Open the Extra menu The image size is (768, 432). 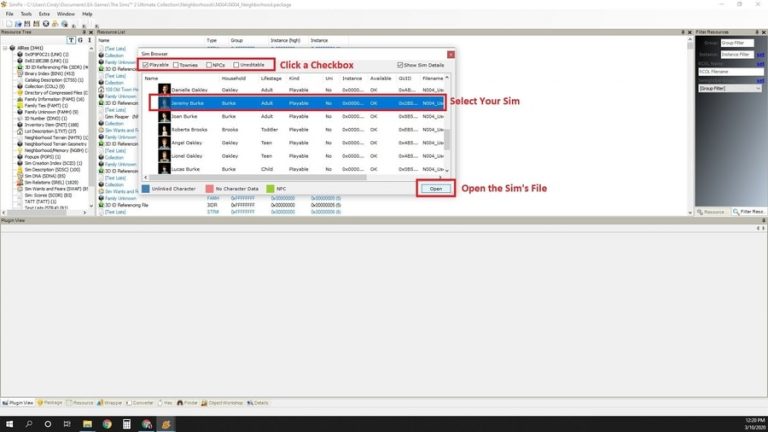[x=44, y=14]
